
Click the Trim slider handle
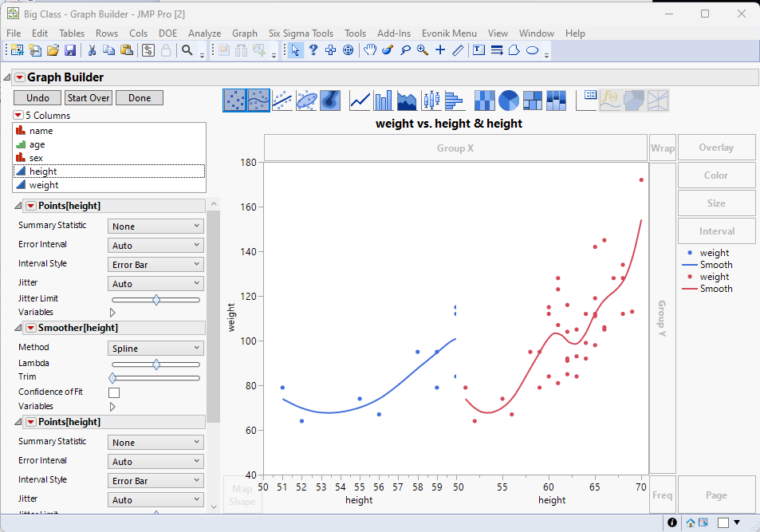112,378
